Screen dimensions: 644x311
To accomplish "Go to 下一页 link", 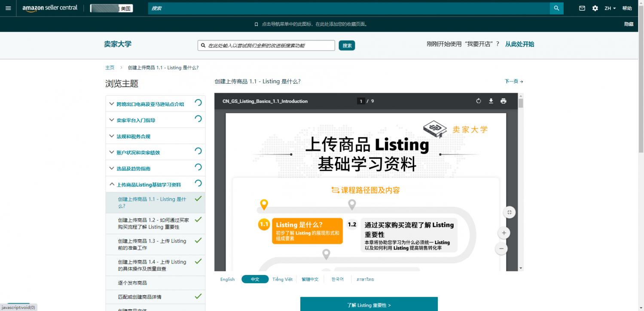I will pyautogui.click(x=514, y=81).
